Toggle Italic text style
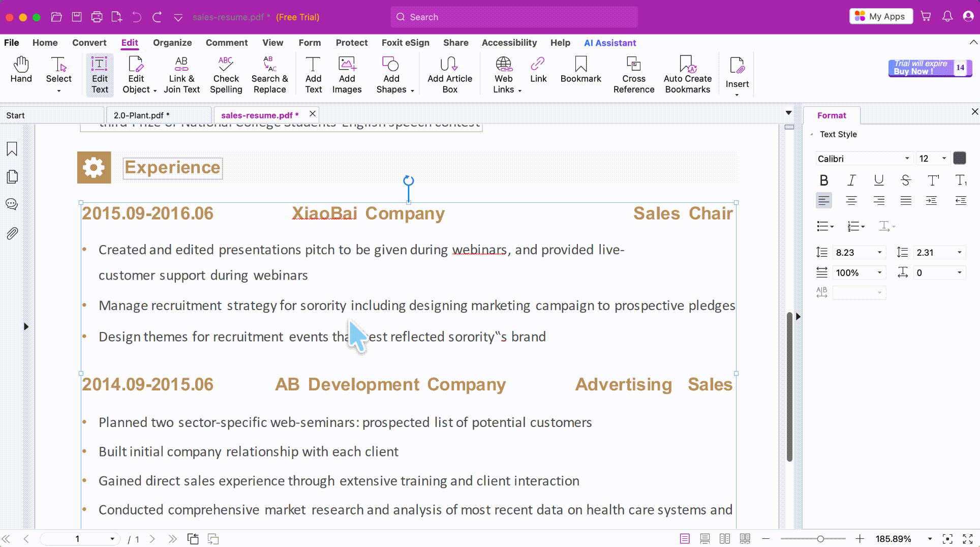 tap(851, 180)
